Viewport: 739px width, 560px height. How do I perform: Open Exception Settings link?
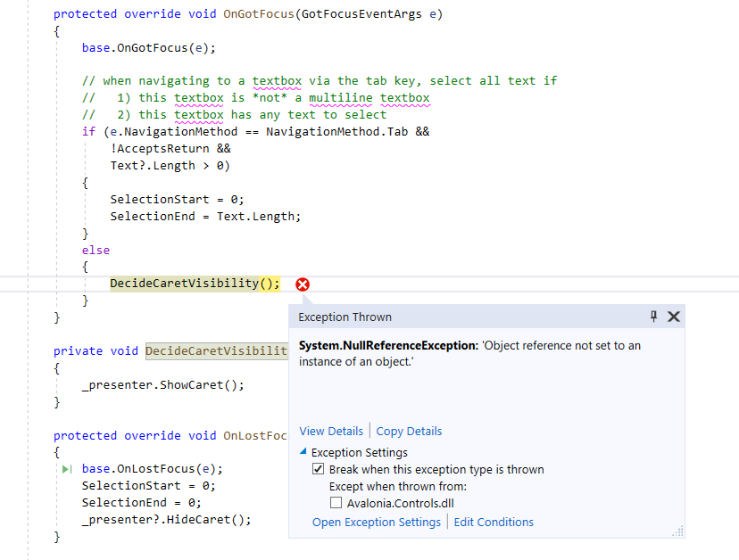tap(377, 522)
